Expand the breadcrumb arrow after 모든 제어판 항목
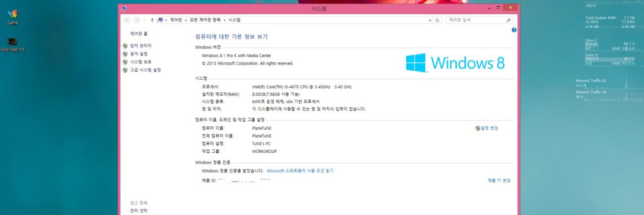Image resolution: width=644 pixels, height=215 pixels. [224, 20]
